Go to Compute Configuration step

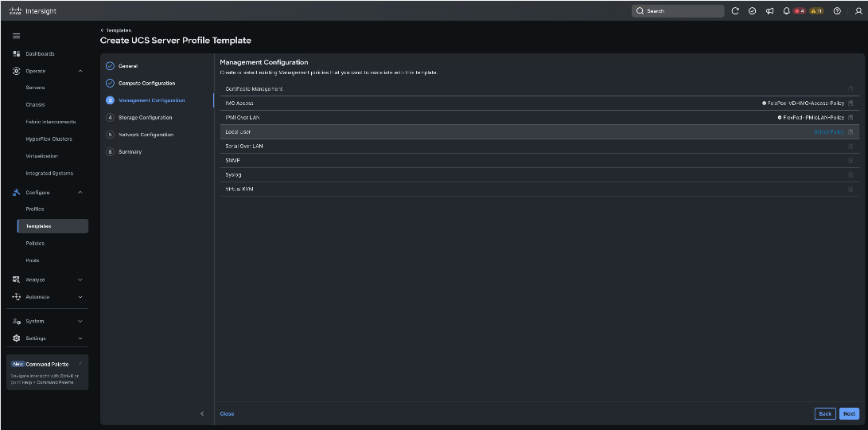point(146,83)
